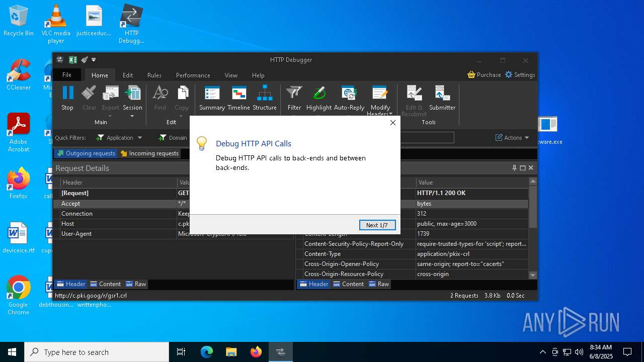644x362 pixels.
Task: Select the User-Agent header row
Action: click(174, 234)
